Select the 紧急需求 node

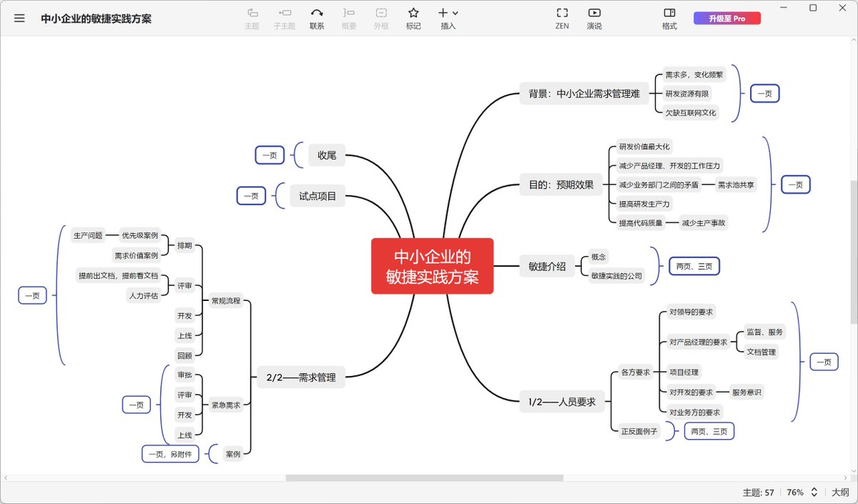[225, 405]
